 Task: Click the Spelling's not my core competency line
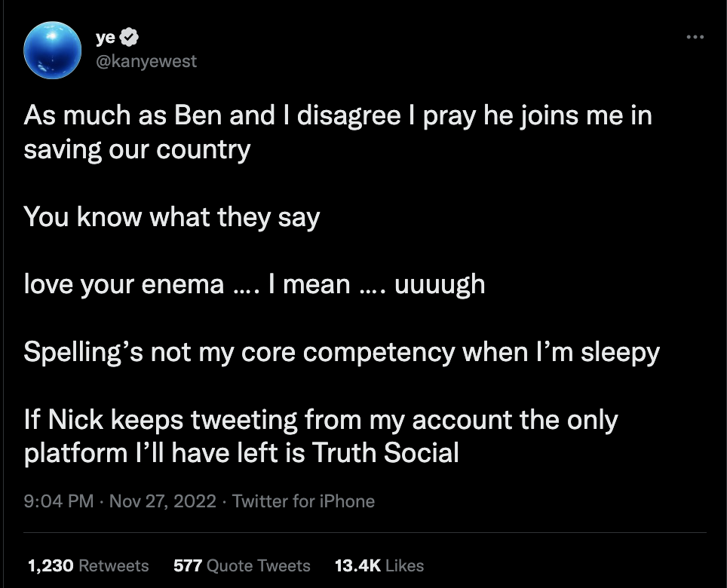[x=341, y=351]
